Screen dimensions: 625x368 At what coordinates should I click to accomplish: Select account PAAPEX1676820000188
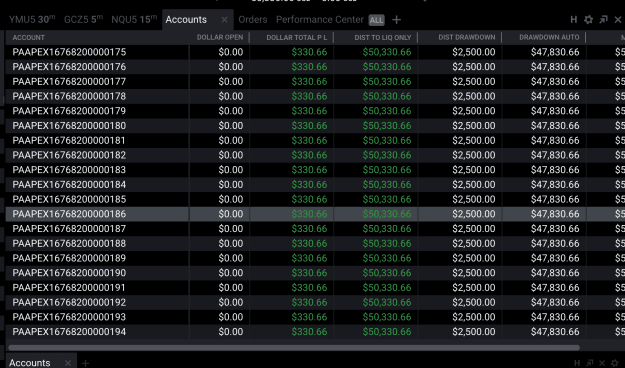click(69, 244)
